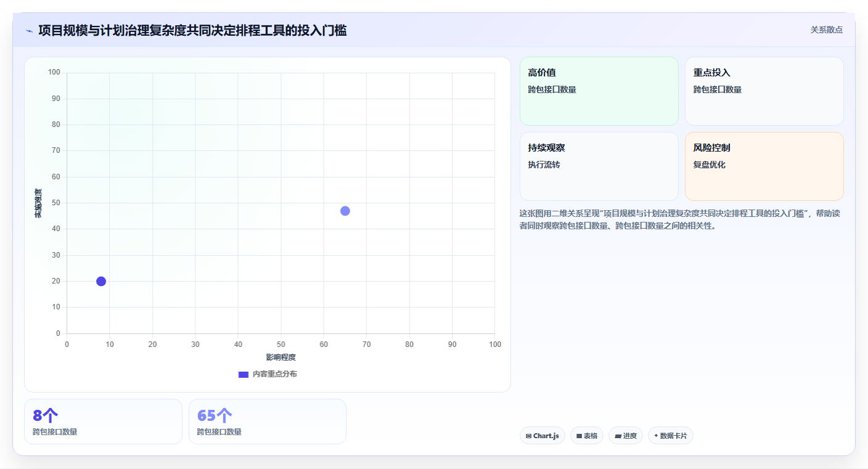Viewport: 868px width, 469px height.
Task: Click the y-axis tick label 100
Action: coord(54,72)
